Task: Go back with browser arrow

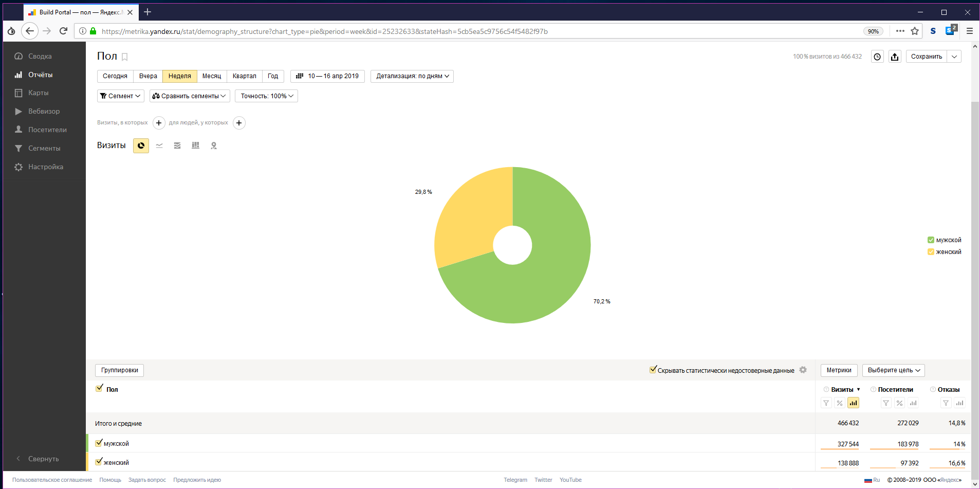Action: 30,31
